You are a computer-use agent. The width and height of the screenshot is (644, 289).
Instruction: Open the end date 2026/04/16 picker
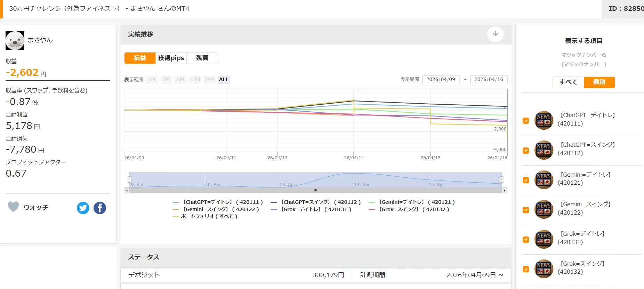pyautogui.click(x=489, y=80)
